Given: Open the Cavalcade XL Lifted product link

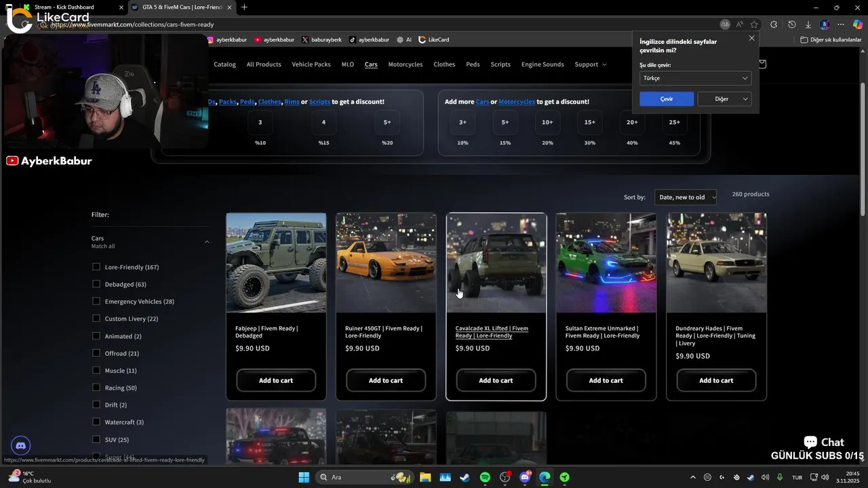Looking at the screenshot, I should pos(492,332).
